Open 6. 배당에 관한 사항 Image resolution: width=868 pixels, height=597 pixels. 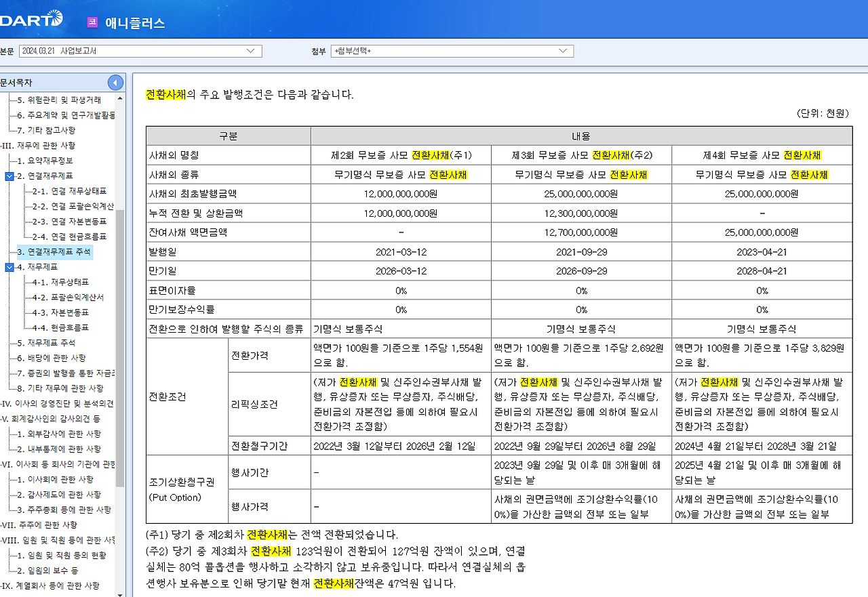[x=53, y=357]
